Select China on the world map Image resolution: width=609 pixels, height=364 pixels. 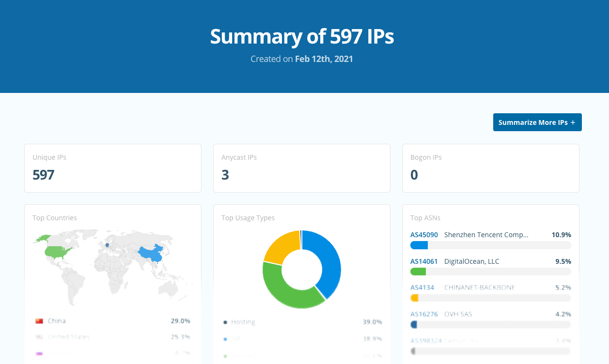(150, 254)
